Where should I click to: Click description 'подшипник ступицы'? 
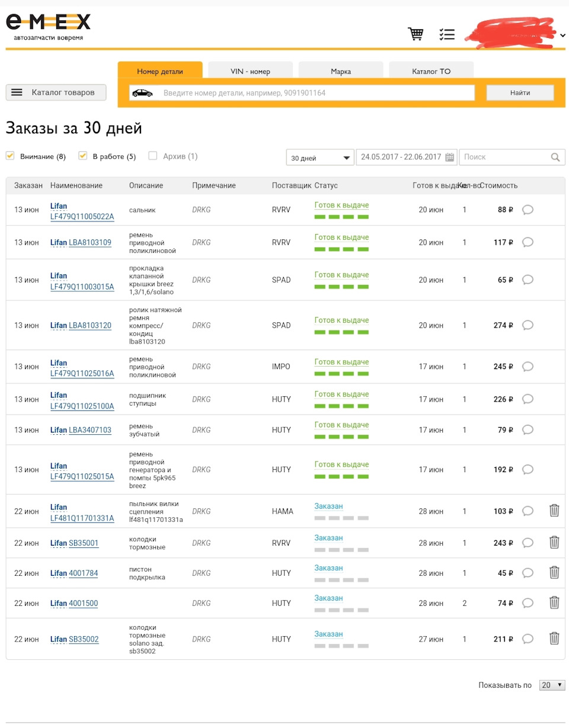(147, 399)
